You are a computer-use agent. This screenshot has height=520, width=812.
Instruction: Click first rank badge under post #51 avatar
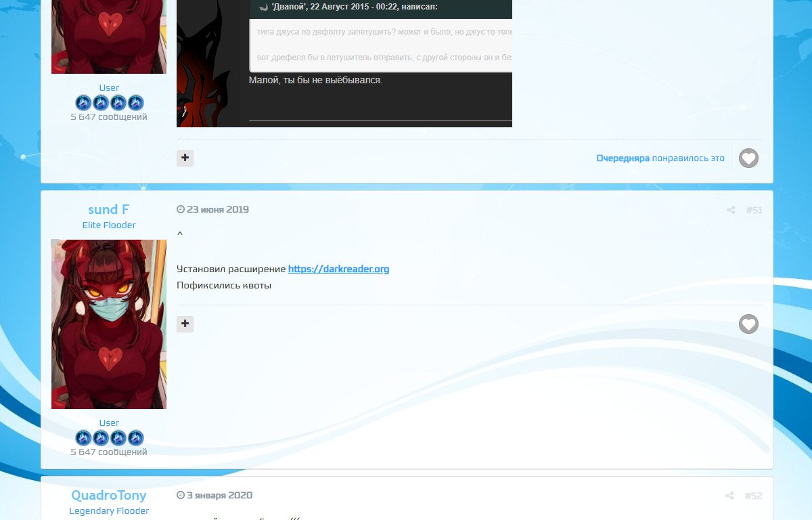click(83, 437)
